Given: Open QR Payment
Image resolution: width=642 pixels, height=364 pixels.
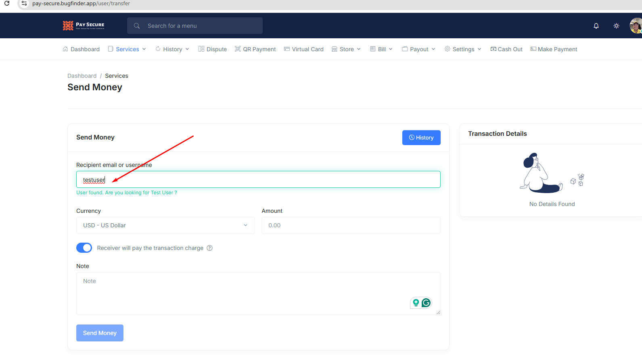Looking at the screenshot, I should coord(255,49).
